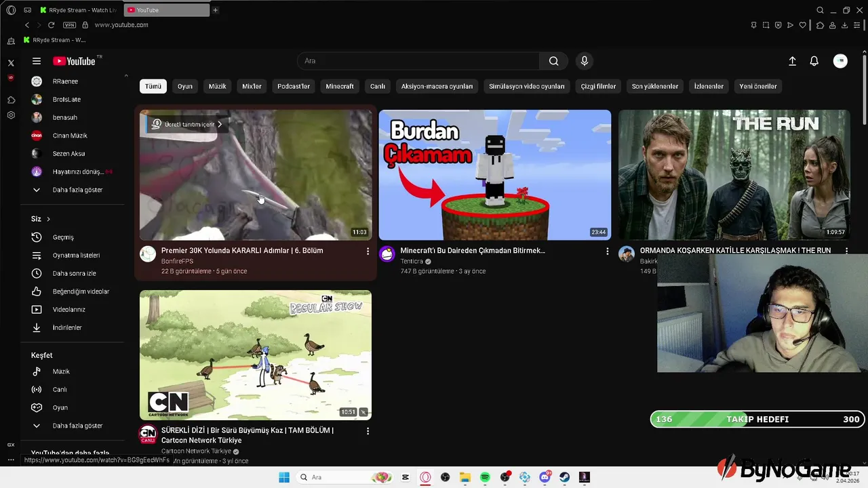The image size is (868, 488).
Task: Open Opera sidebar settings gear
Action: tap(11, 115)
